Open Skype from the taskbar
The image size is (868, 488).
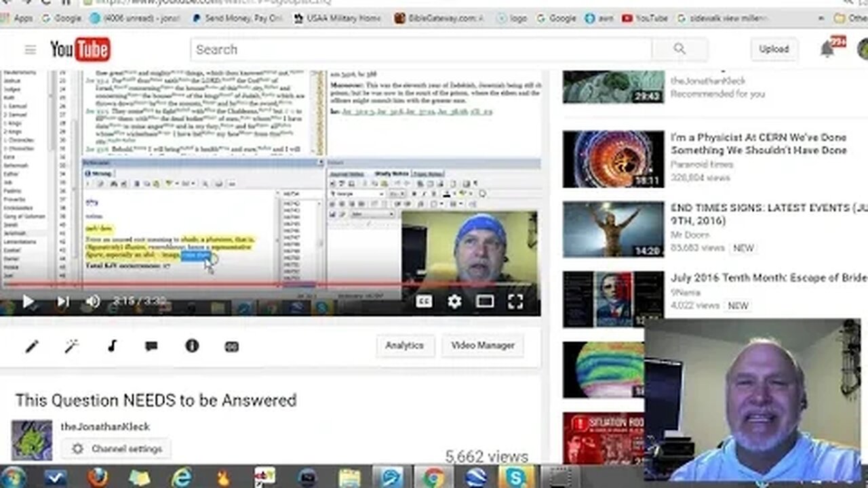(x=517, y=478)
